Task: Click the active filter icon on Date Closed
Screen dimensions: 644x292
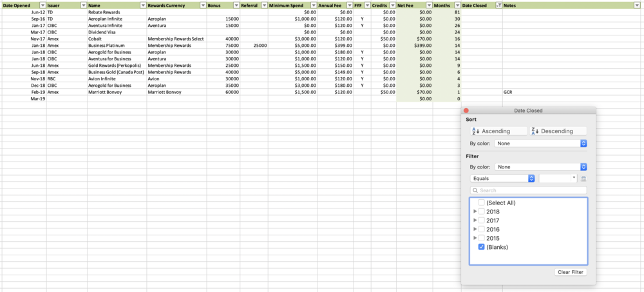Action: coord(498,5)
